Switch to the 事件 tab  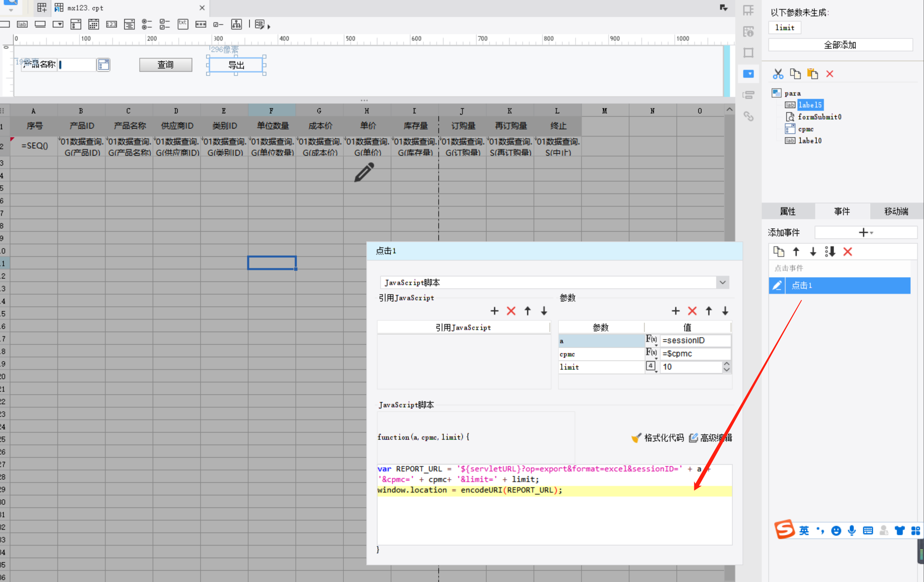point(842,211)
